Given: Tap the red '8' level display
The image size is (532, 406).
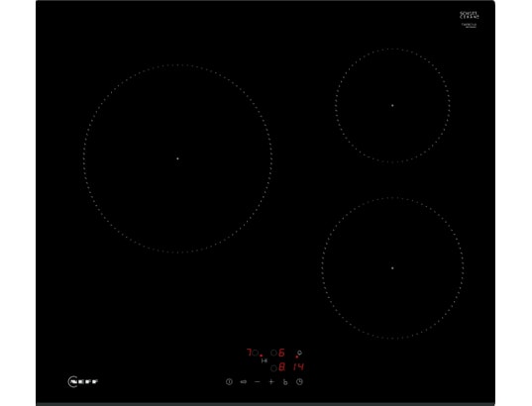Looking at the screenshot, I should (x=281, y=367).
